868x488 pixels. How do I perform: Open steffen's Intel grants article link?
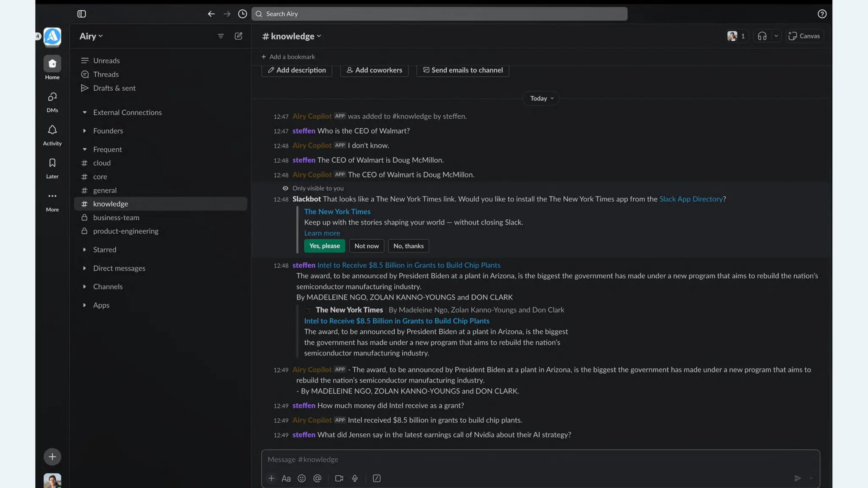click(409, 265)
